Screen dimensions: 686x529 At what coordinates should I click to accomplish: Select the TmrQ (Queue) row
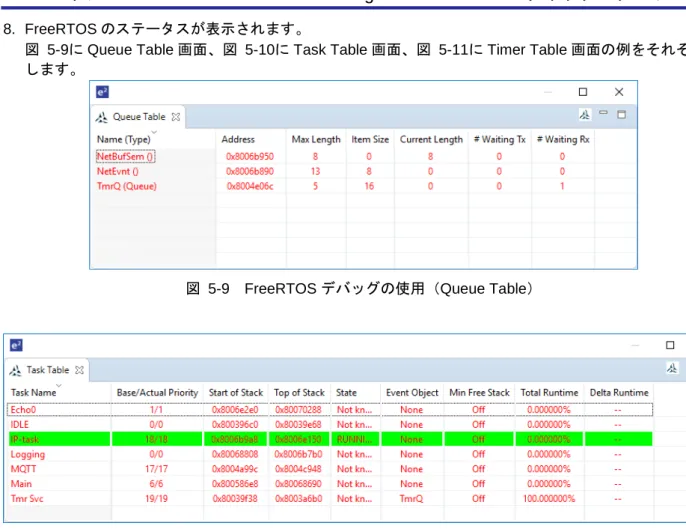coord(344,186)
